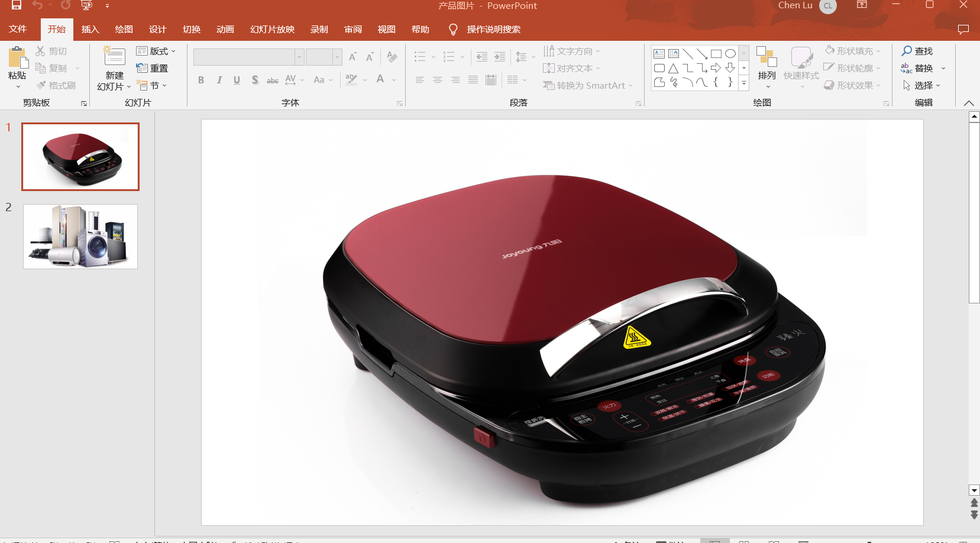Click the Find (查找) magnifier button
The image size is (980, 543).
pos(917,51)
